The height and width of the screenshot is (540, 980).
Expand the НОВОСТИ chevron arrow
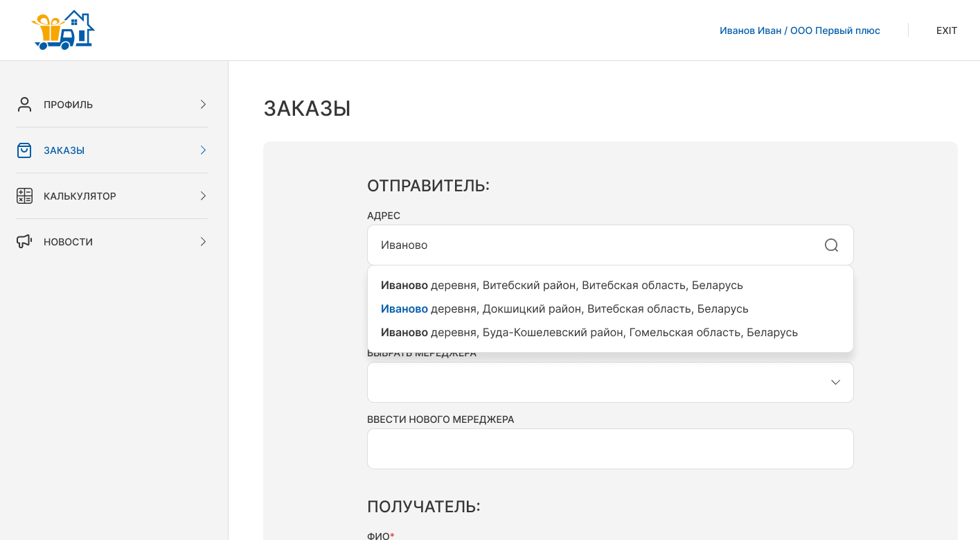pyautogui.click(x=203, y=242)
